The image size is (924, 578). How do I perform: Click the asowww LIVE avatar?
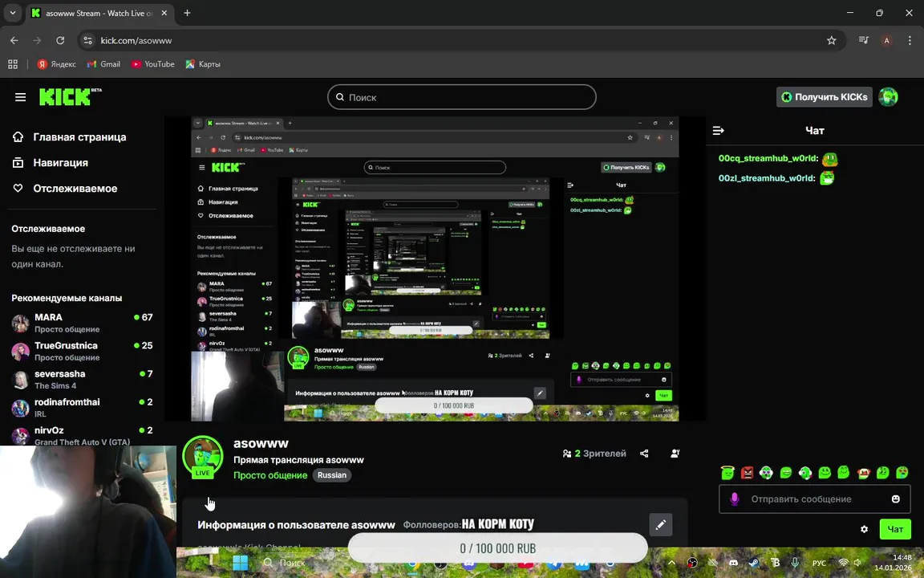pos(203,457)
